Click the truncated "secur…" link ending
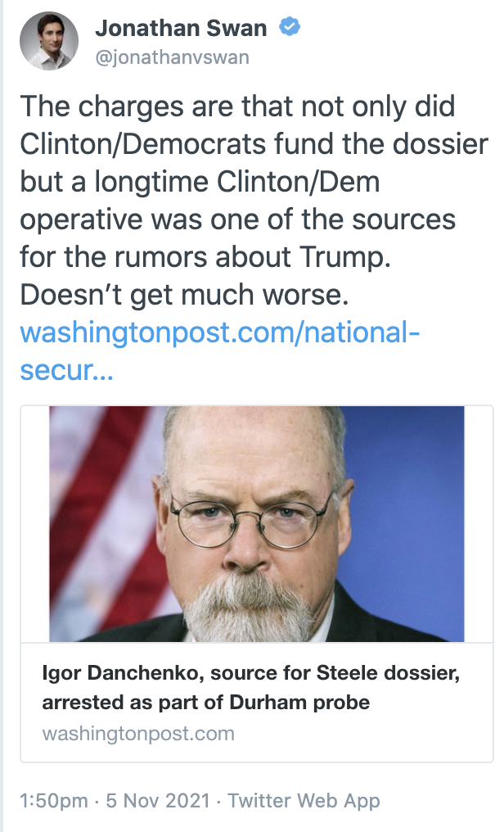504x832 pixels. (x=66, y=371)
